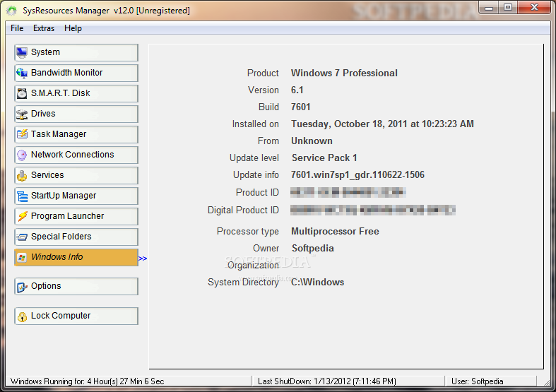Click the installed date Tuesday, October 18, 2011
The width and height of the screenshot is (556, 392).
point(382,124)
